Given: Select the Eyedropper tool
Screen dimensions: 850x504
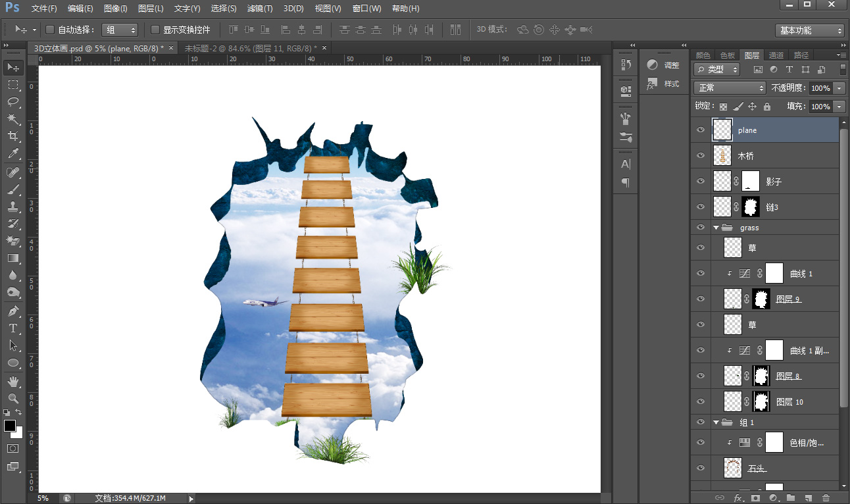Looking at the screenshot, I should coord(13,153).
